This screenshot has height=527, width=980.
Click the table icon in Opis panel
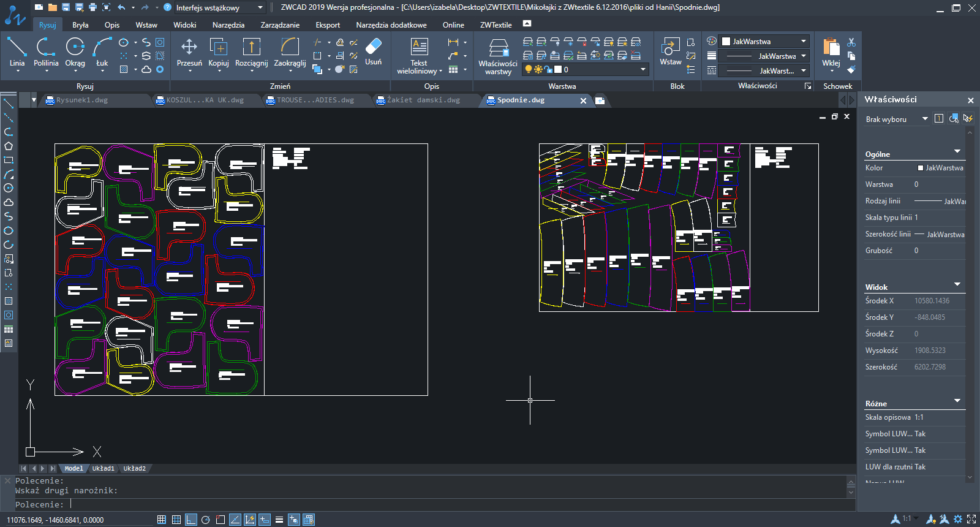pos(453,69)
